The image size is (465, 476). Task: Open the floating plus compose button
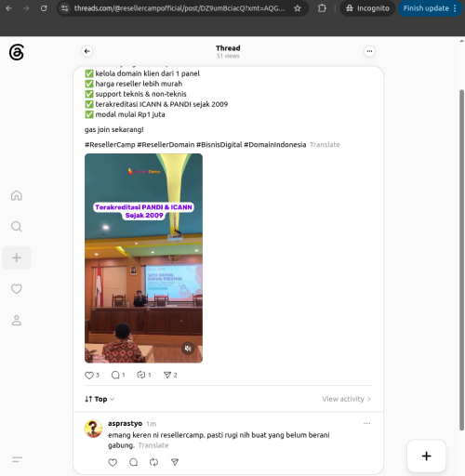(426, 456)
